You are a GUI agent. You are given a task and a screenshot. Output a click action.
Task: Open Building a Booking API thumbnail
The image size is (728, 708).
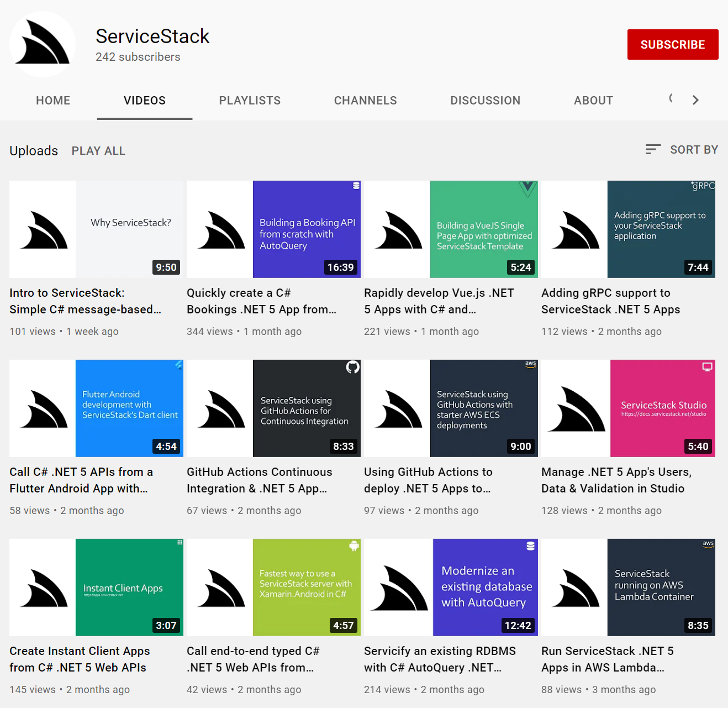pos(273,229)
